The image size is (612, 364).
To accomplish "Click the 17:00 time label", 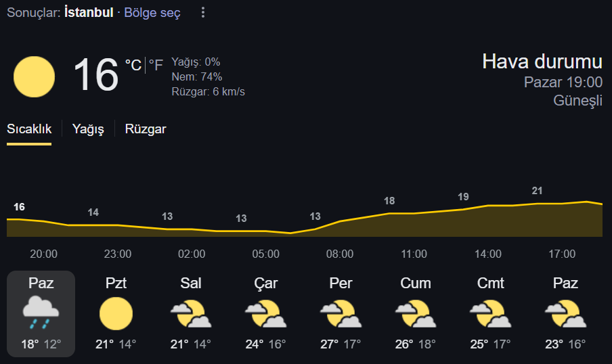I will click(562, 254).
